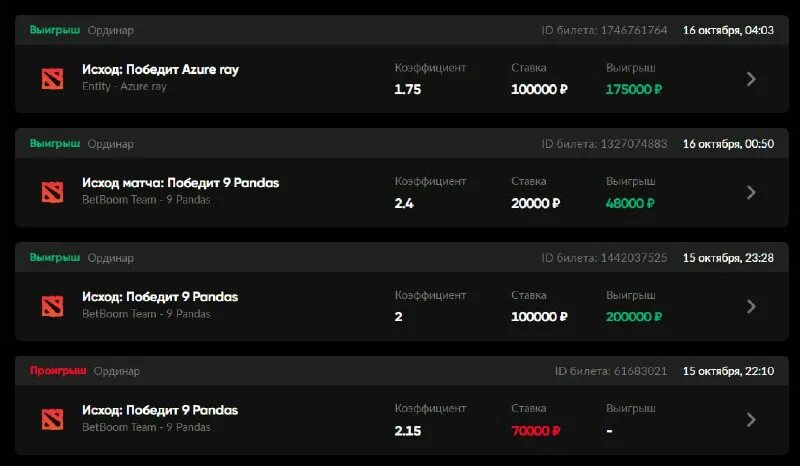
Task: Click the Dota 2 icon on 200000 ₽ win bet
Action: click(52, 306)
